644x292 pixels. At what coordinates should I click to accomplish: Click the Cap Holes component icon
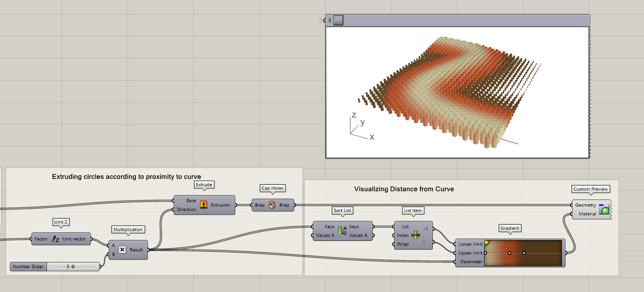[272, 205]
